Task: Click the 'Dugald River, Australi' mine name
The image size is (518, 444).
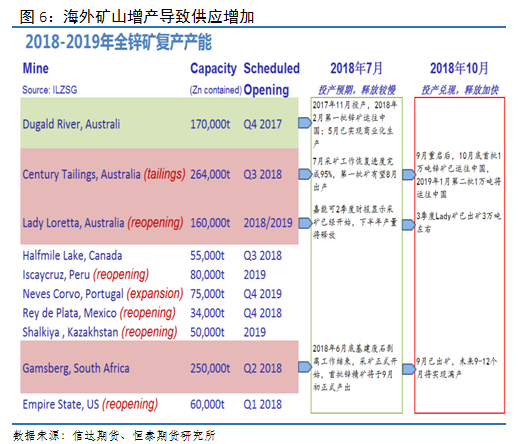Action: point(71,124)
